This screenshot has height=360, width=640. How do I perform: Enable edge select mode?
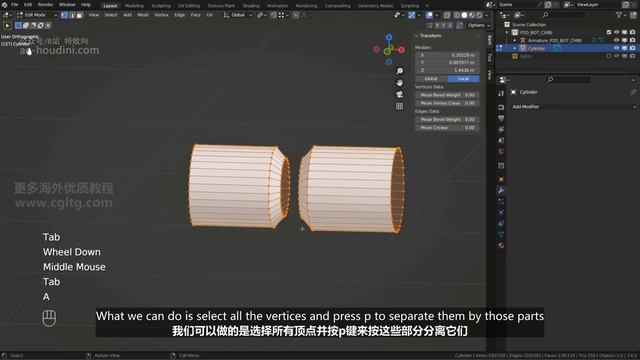click(72, 15)
